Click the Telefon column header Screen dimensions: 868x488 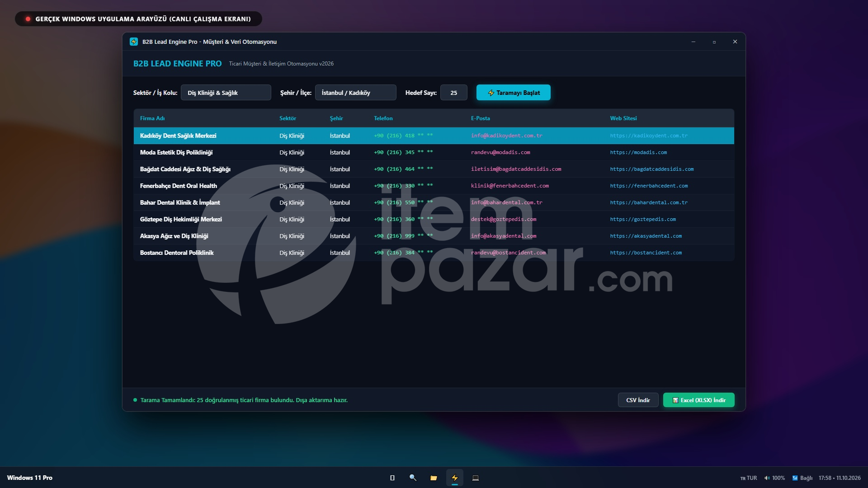[383, 118]
